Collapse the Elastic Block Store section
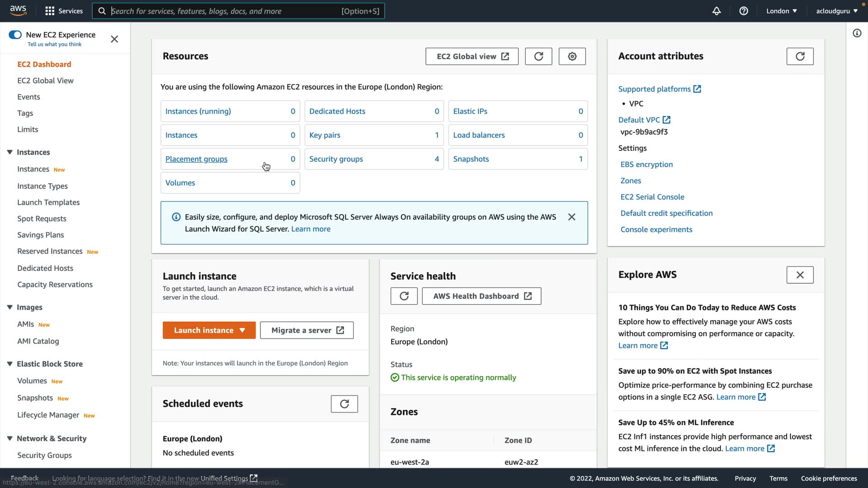Image resolution: width=868 pixels, height=488 pixels. click(9, 364)
